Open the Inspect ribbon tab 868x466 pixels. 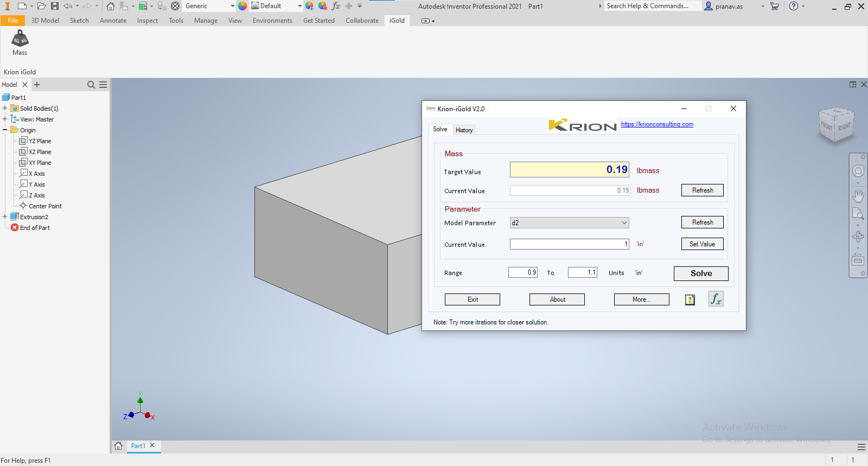click(148, 21)
